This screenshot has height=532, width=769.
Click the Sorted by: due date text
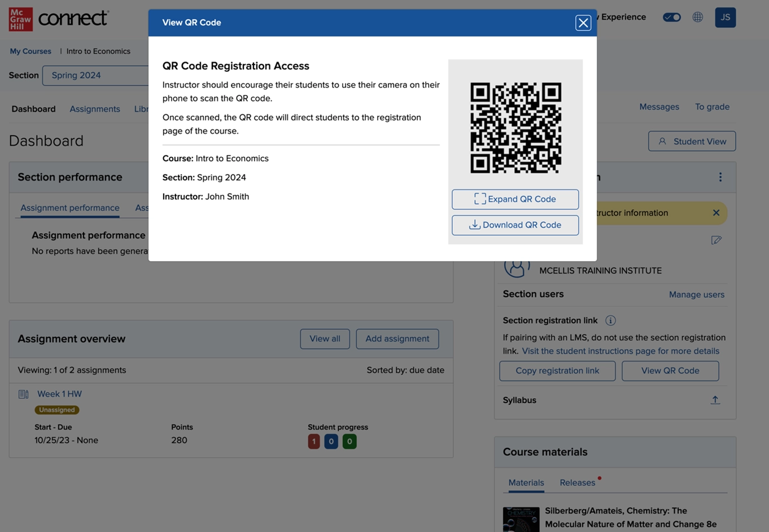[x=405, y=370]
